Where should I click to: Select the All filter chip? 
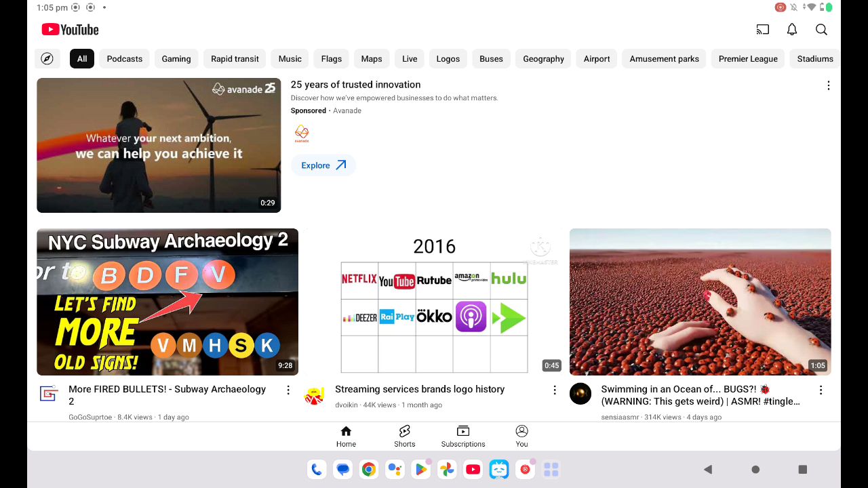(x=82, y=59)
